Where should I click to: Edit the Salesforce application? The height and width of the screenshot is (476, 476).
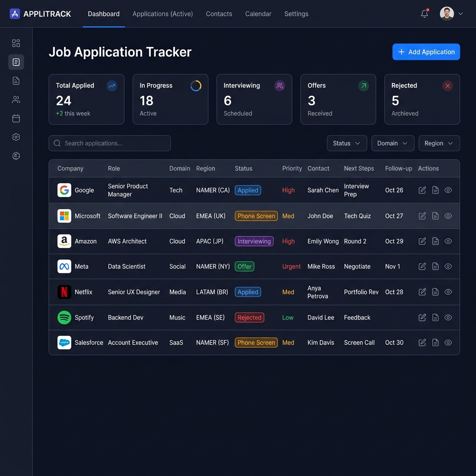tap(422, 343)
